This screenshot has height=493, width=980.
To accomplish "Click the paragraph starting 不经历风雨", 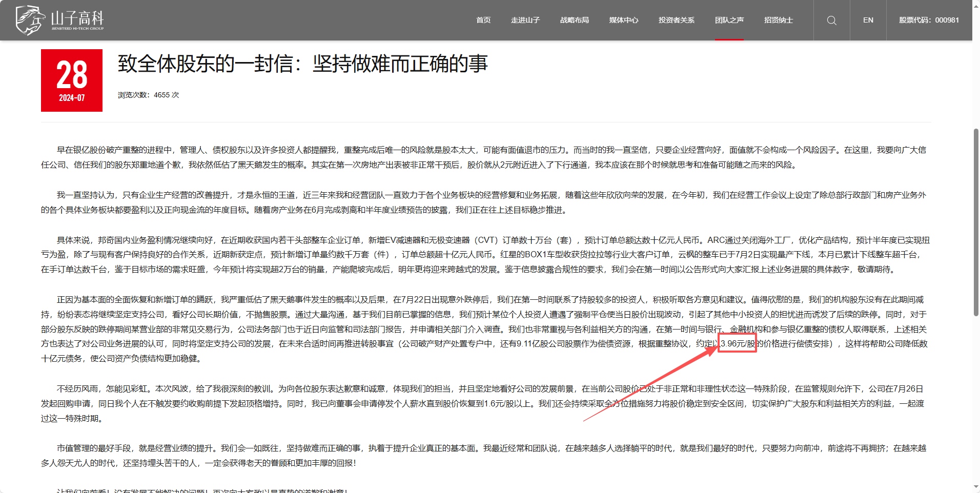I will click(483, 404).
